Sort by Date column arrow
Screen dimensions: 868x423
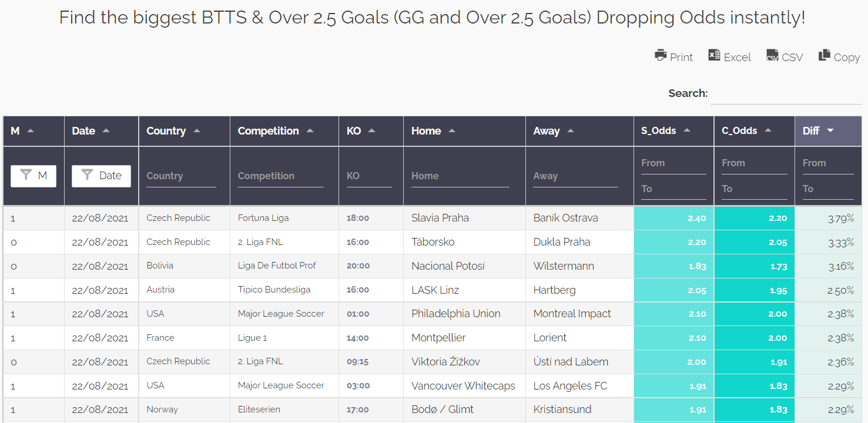(x=106, y=130)
